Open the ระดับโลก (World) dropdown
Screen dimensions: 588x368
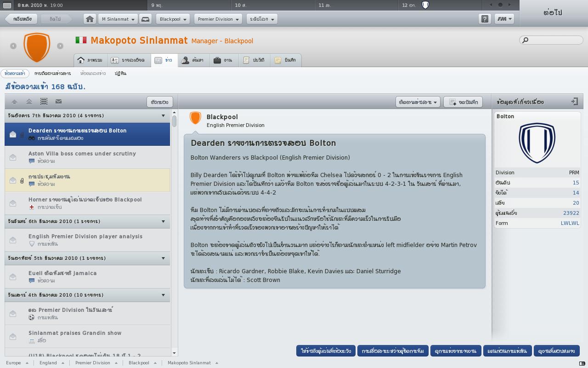(x=261, y=19)
